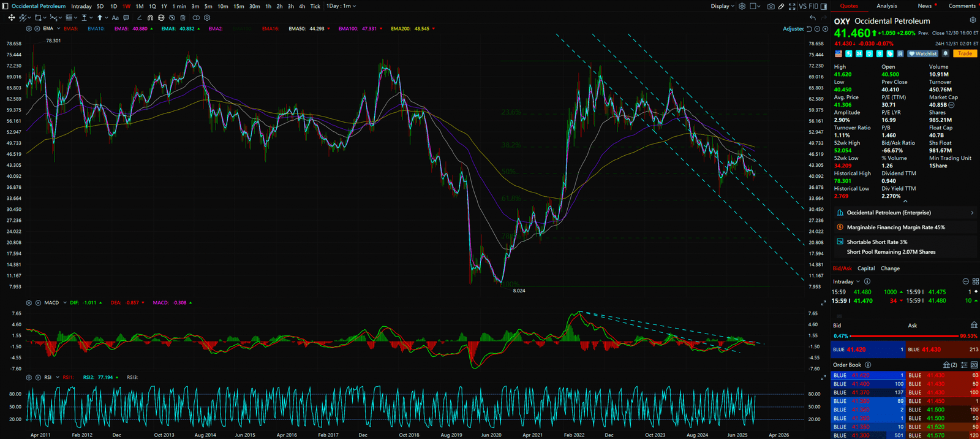Activate the magnet snap drawing tool
Image resolution: width=980 pixels, height=439 pixels.
click(x=151, y=18)
